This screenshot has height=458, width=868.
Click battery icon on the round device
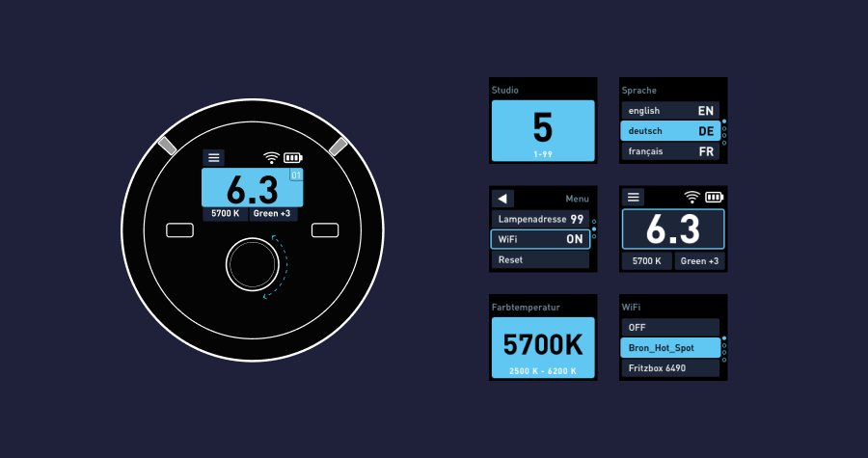click(292, 158)
